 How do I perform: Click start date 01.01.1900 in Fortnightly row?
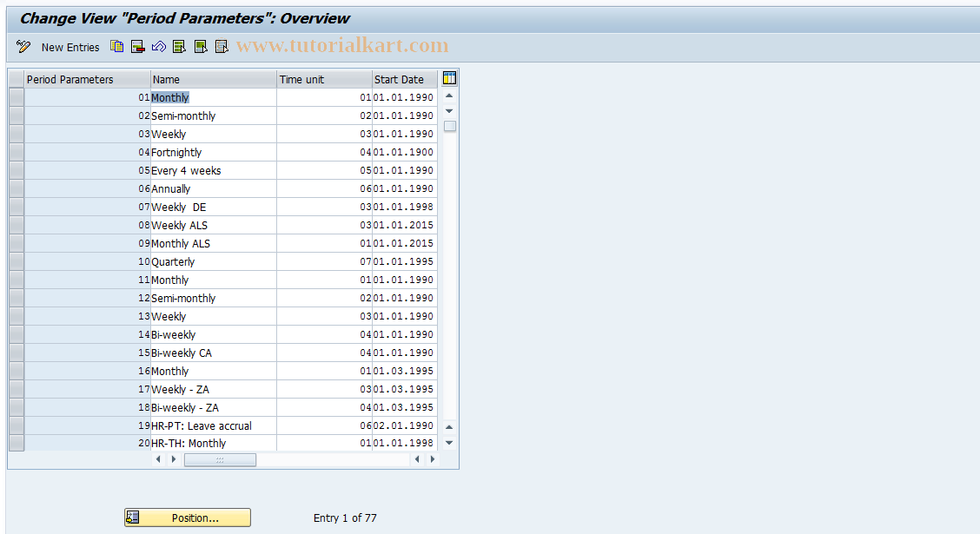tap(404, 153)
